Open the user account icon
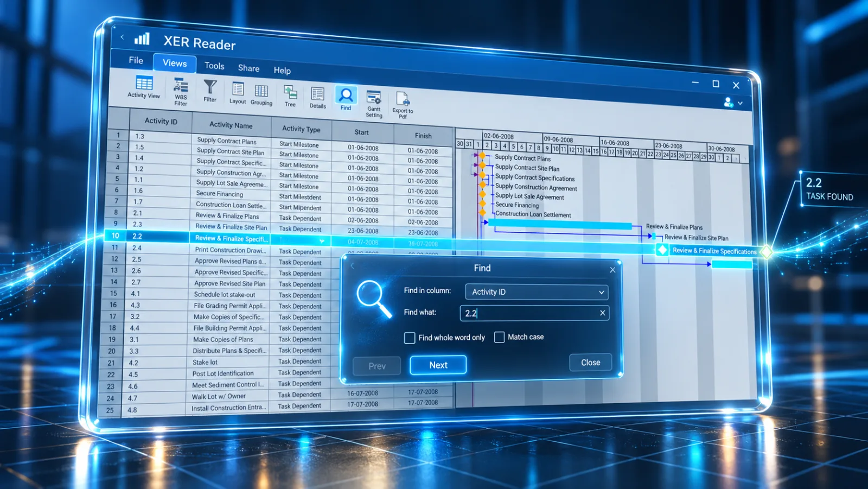Viewport: 868px width, 489px height. point(729,102)
